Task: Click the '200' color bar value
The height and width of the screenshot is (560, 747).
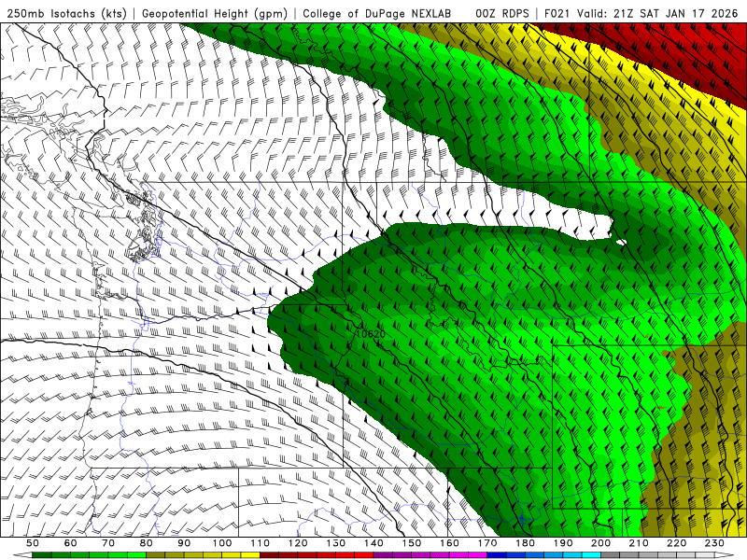Action: coord(600,543)
